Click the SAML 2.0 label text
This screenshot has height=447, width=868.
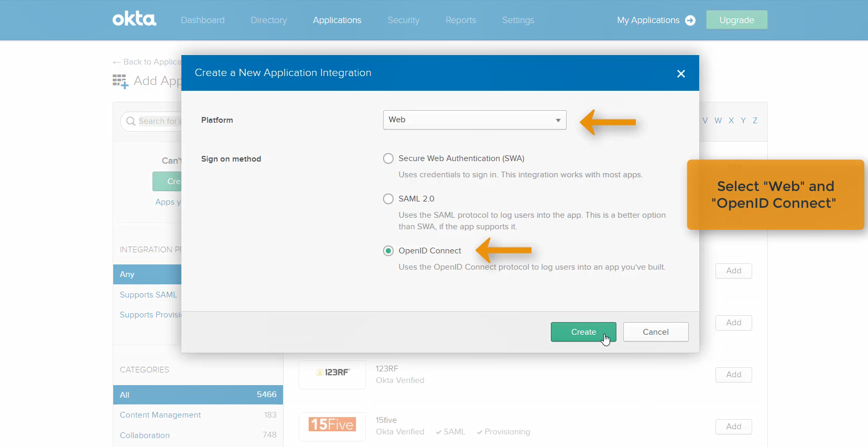(416, 199)
